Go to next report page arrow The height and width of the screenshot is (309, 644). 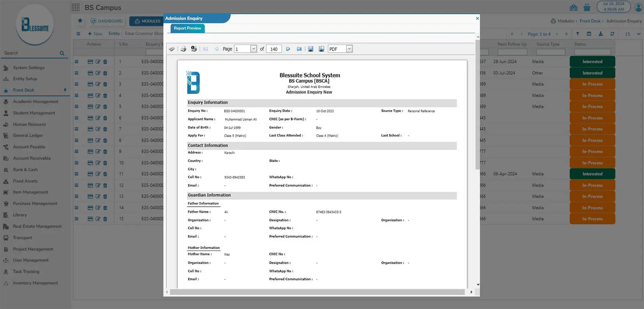pyautogui.click(x=288, y=49)
